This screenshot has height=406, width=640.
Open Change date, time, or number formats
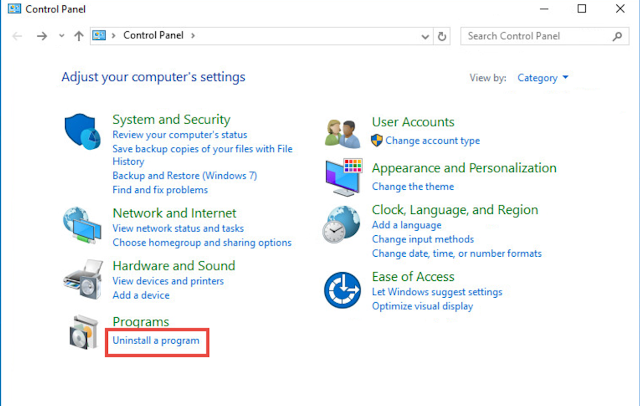(x=457, y=253)
